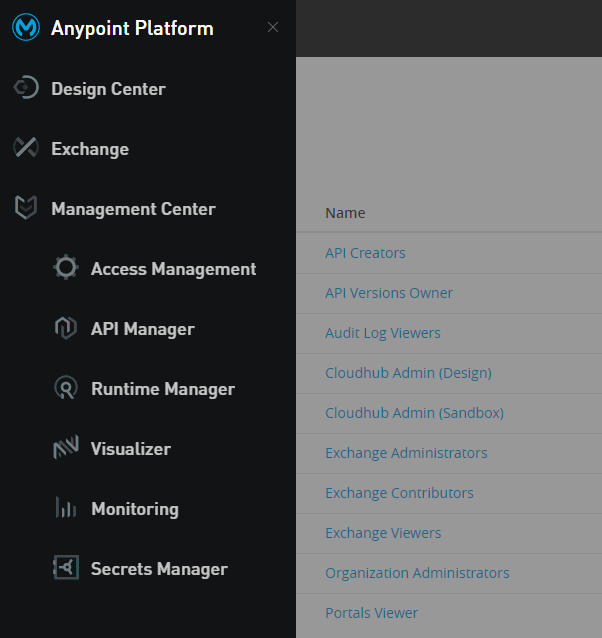Viewport: 602px width, 638px height.
Task: Open Access Management
Action: (x=174, y=269)
